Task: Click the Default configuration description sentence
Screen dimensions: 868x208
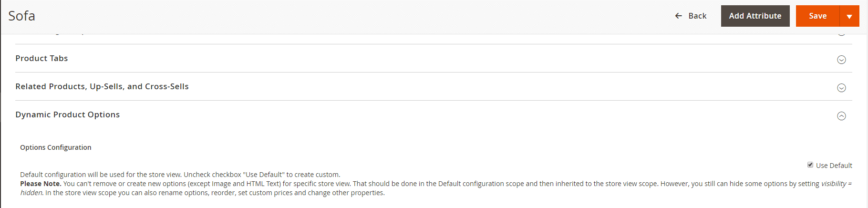Action: (x=180, y=175)
